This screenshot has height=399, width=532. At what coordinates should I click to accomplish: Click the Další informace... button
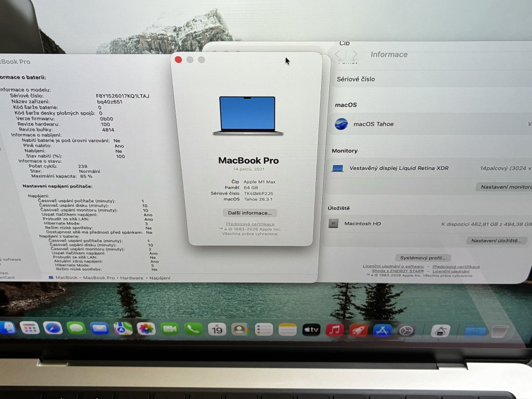(249, 213)
